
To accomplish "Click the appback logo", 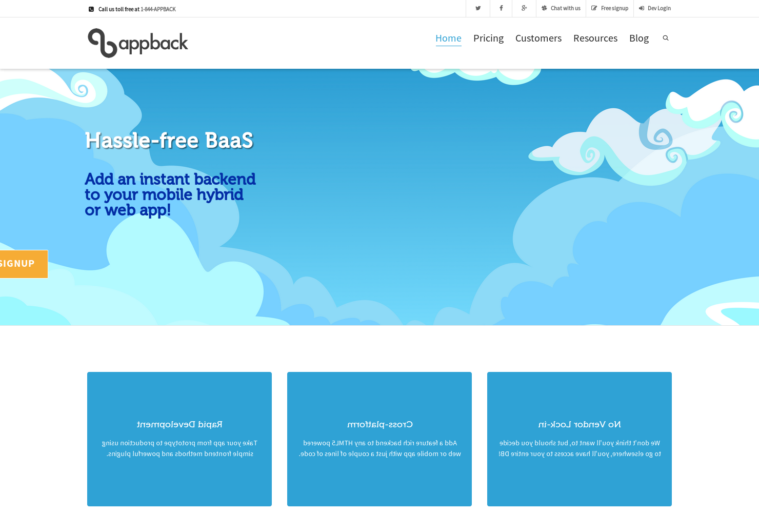I will pos(137,43).
